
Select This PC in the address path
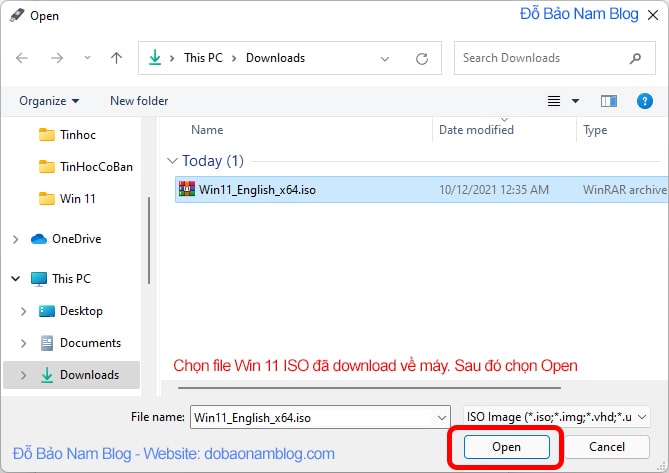(x=203, y=58)
